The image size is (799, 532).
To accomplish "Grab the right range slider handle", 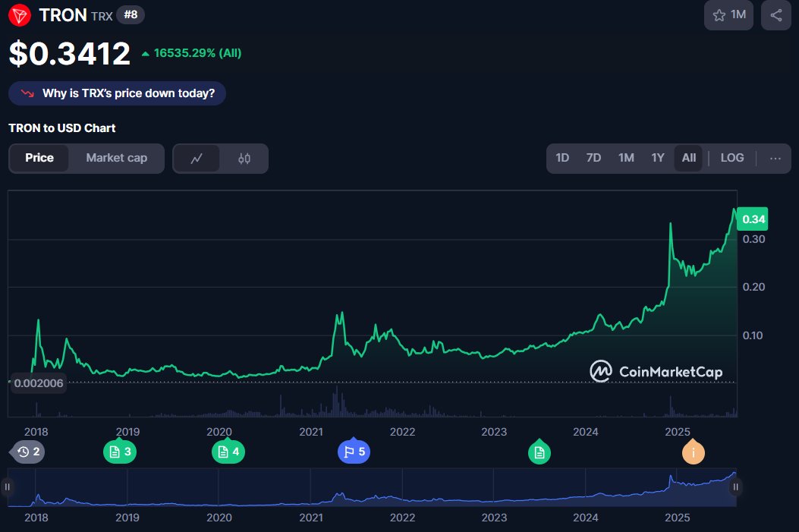I will pyautogui.click(x=736, y=487).
